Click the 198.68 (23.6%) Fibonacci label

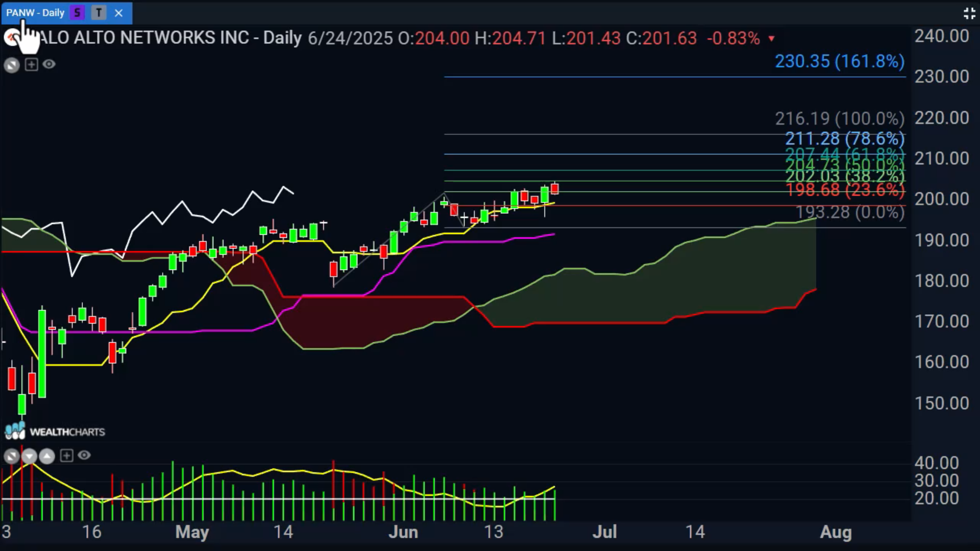(x=845, y=190)
